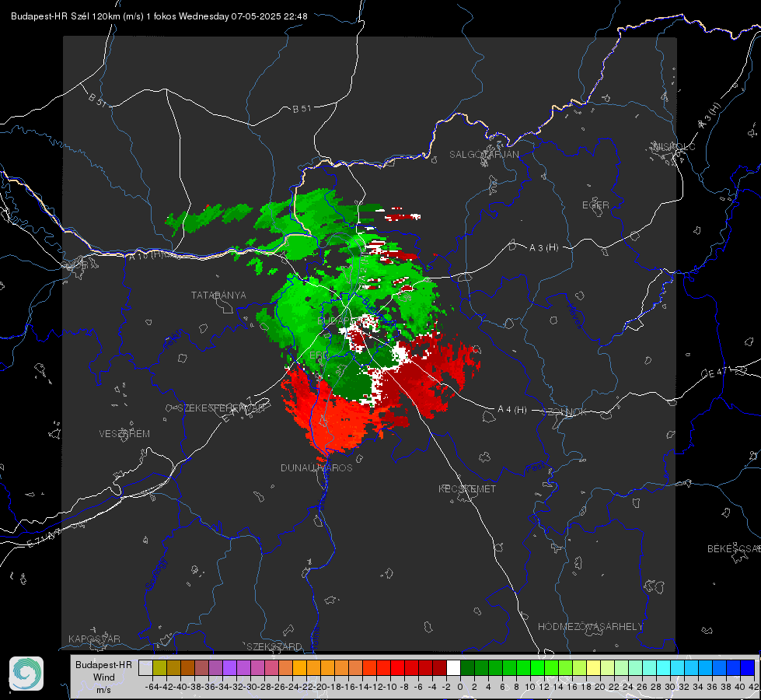
Task: Click the 'Budapest-HR Wind m/s' legend caption
Action: [104, 677]
